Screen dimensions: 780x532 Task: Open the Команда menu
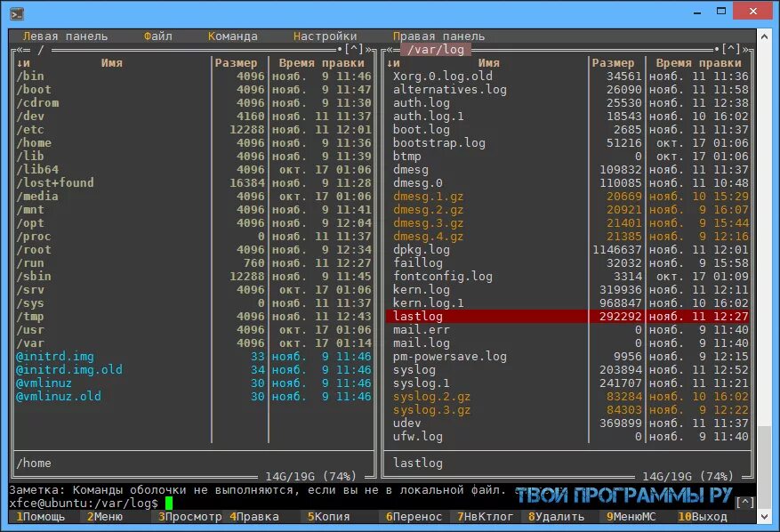tap(232, 36)
